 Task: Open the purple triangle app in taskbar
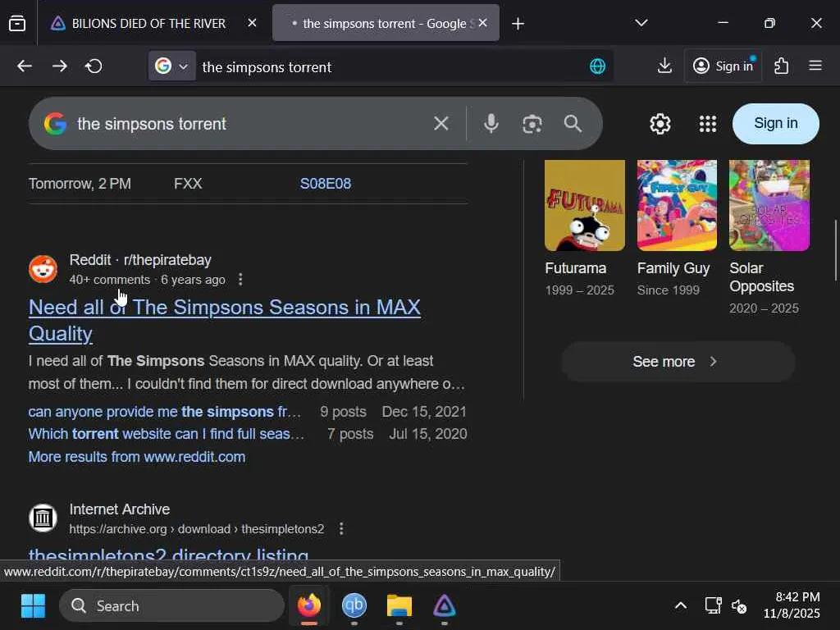[444, 606]
